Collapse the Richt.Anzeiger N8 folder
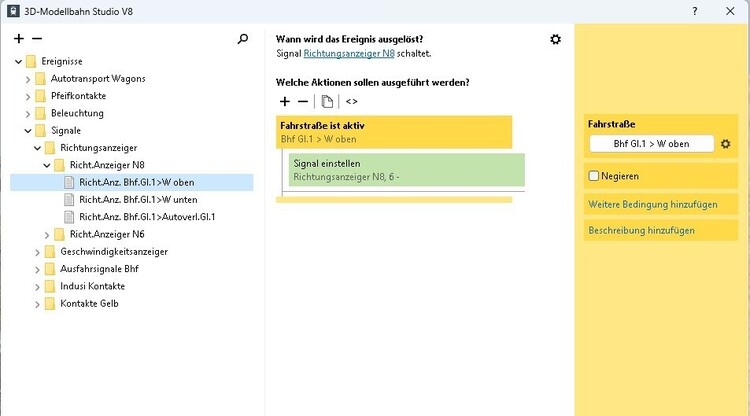The image size is (750, 416). (x=47, y=165)
